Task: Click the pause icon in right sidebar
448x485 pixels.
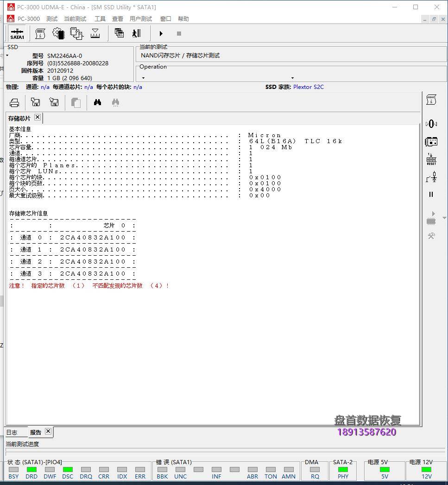Action: [431, 194]
